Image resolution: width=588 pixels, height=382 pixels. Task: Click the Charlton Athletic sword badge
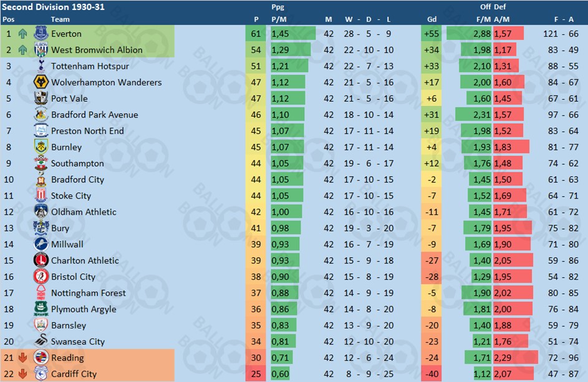pyautogui.click(x=41, y=260)
